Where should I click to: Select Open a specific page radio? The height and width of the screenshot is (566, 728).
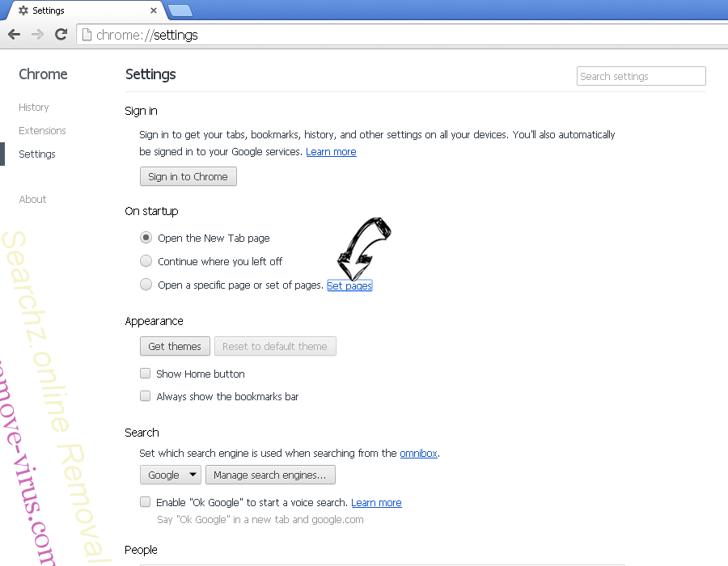click(146, 284)
